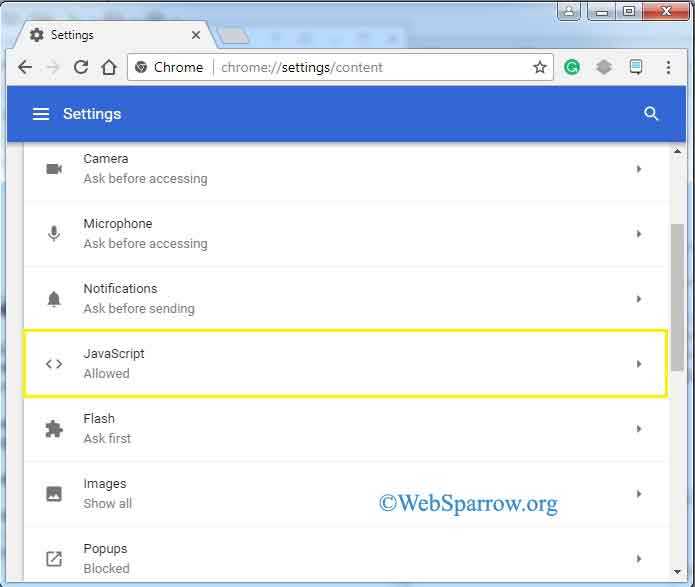
Task: Click the address bar URL chrome://settings/content
Action: pos(301,67)
